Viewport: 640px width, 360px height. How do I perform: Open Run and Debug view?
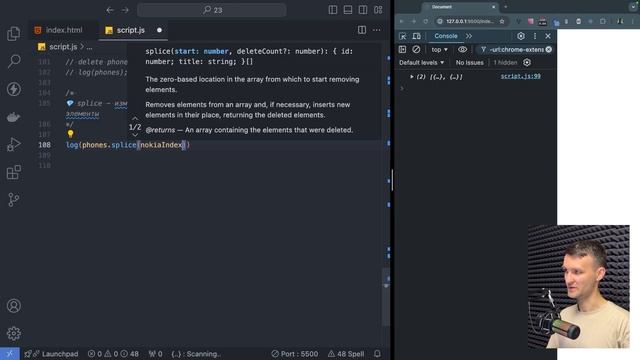[13, 144]
